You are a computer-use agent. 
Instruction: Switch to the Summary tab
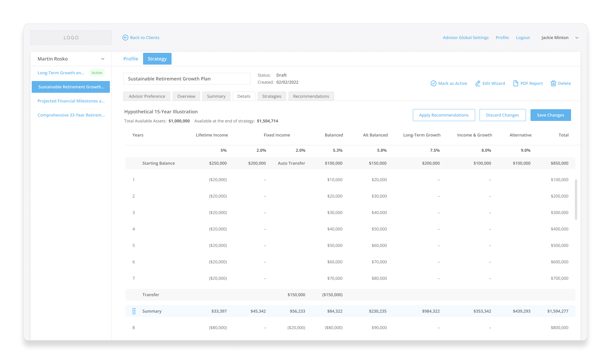pyautogui.click(x=216, y=96)
